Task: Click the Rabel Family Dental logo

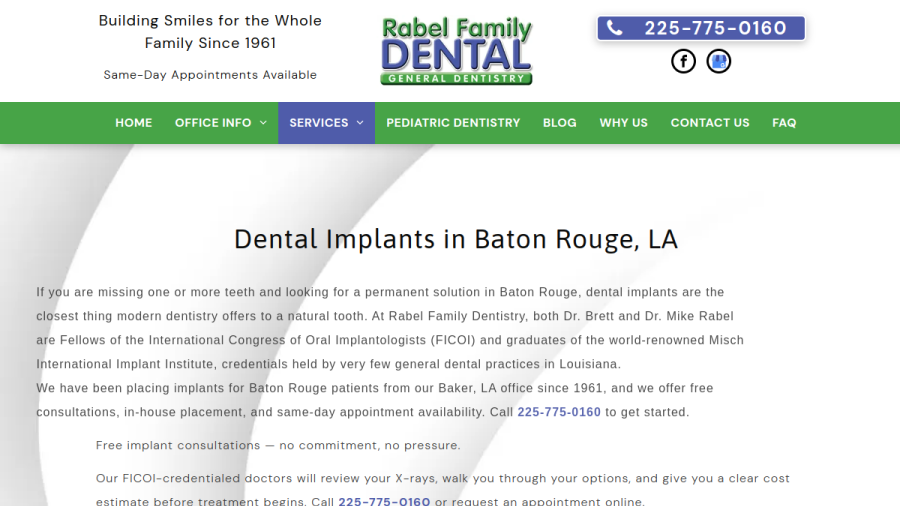Action: point(457,51)
